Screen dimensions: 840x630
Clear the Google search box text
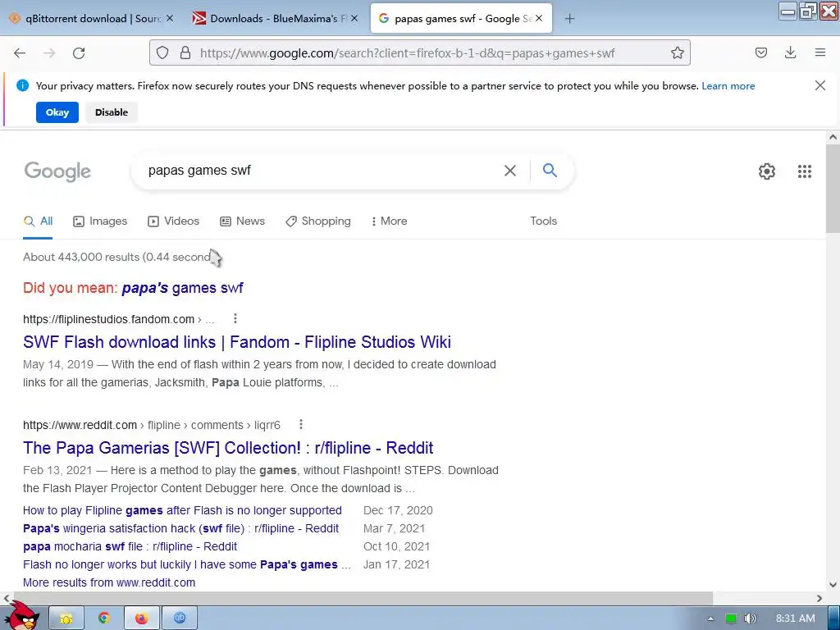coord(510,171)
